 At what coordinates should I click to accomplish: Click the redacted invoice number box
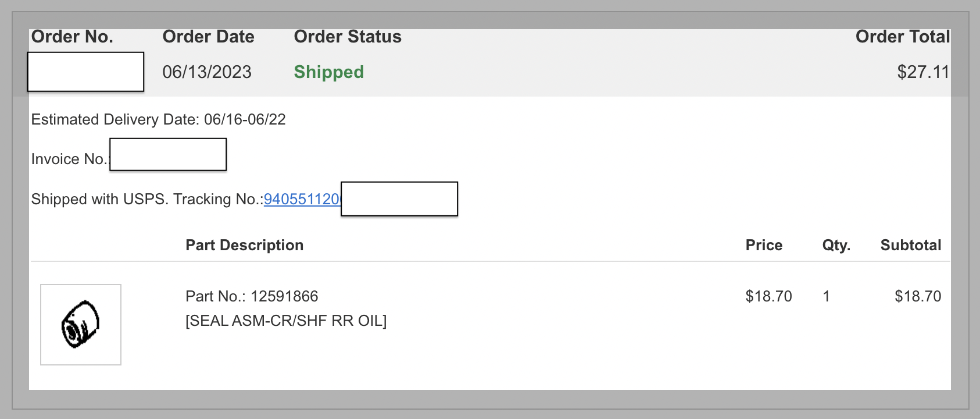pyautogui.click(x=168, y=154)
